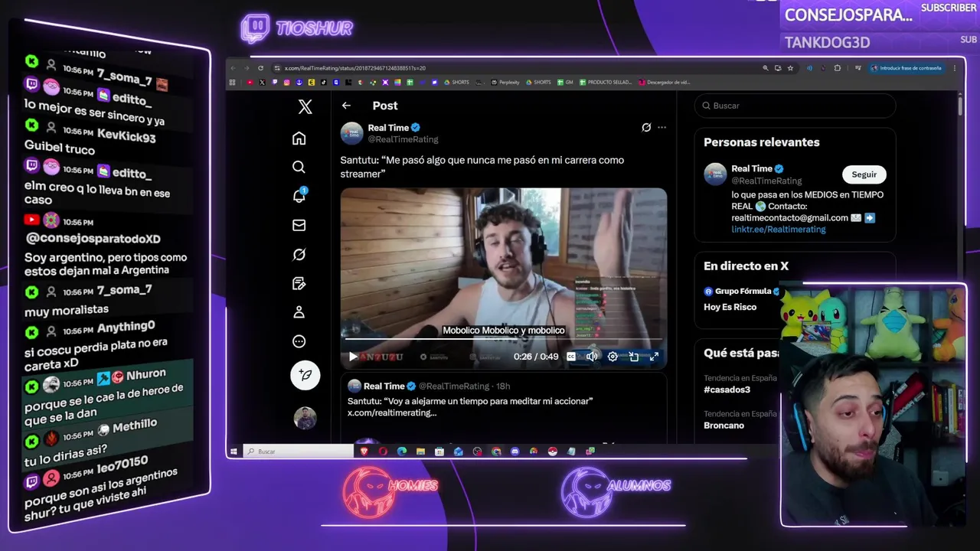Go to the X Home icon

click(x=299, y=138)
